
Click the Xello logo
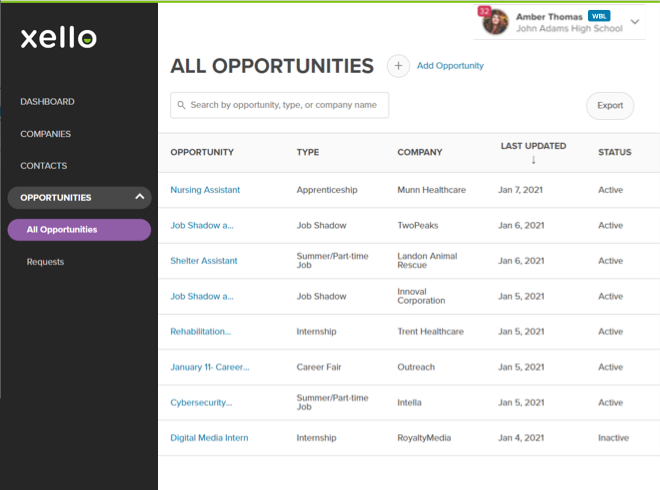[x=59, y=38]
